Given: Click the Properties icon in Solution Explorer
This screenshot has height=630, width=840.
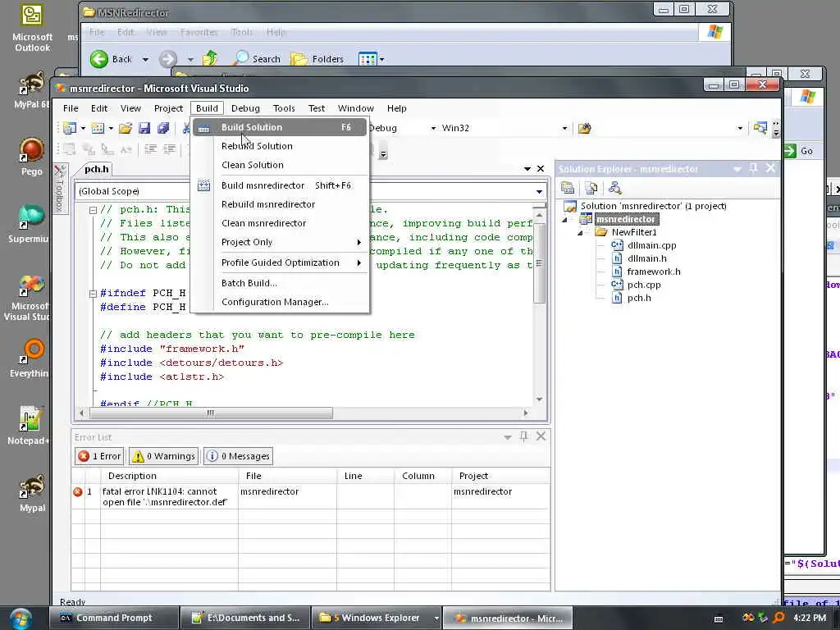Looking at the screenshot, I should pos(568,188).
